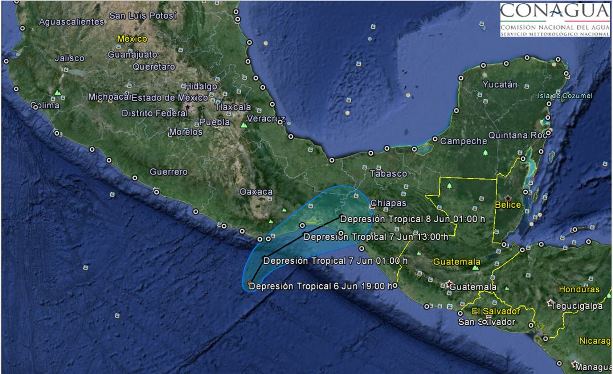The width and height of the screenshot is (613, 374).
Task: Select the label Depresión Tropical 6 Jun 19:00 h
Action: click(x=321, y=286)
